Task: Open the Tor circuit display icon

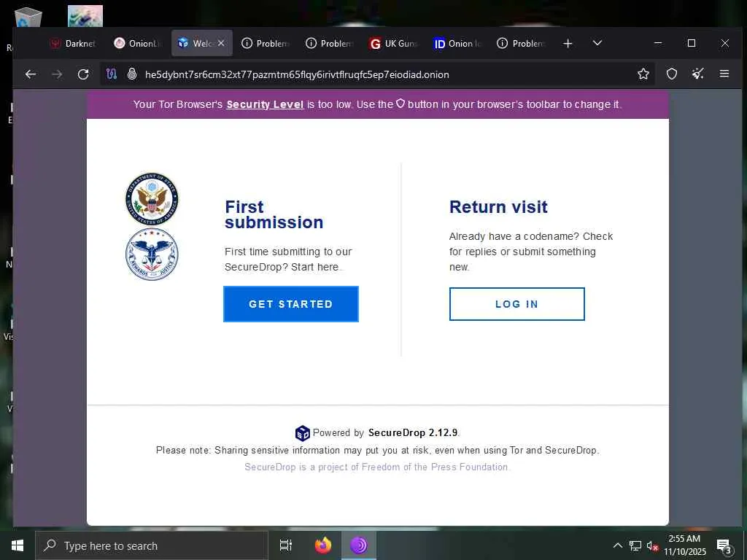Action: (x=112, y=74)
